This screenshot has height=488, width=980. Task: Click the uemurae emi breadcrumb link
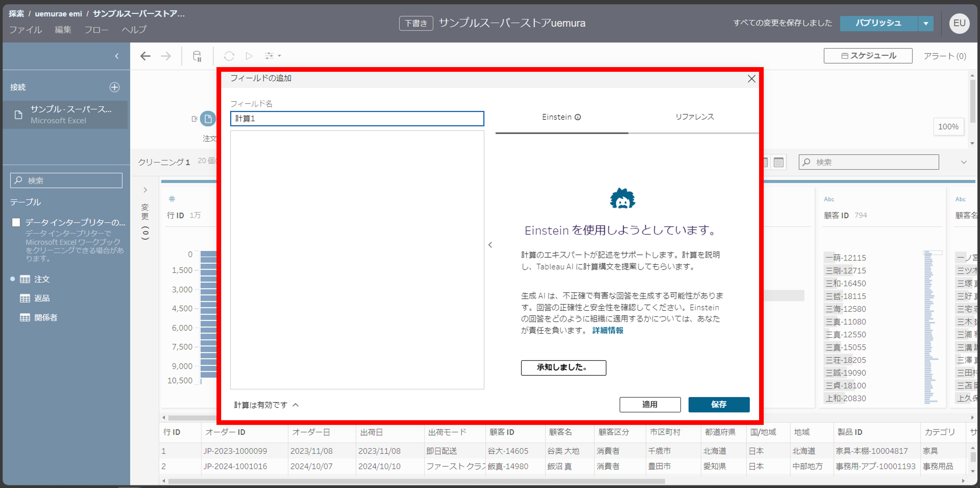pos(59,14)
